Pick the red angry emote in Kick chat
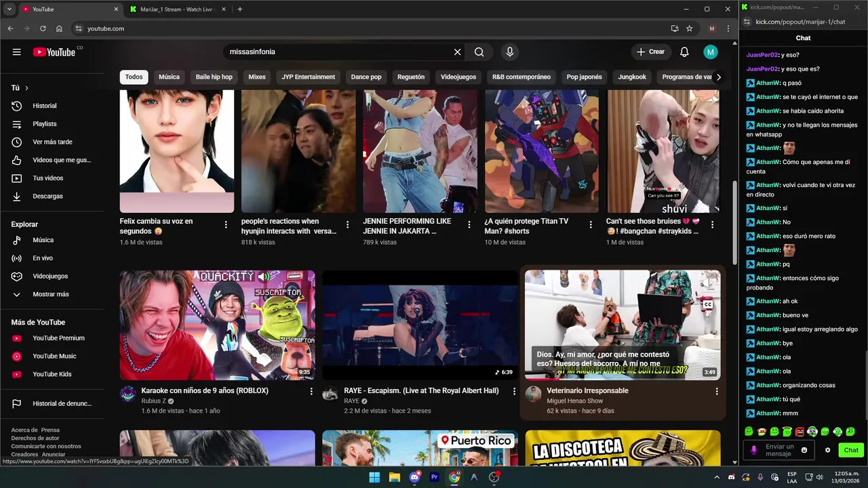868x488 pixels. click(800, 432)
